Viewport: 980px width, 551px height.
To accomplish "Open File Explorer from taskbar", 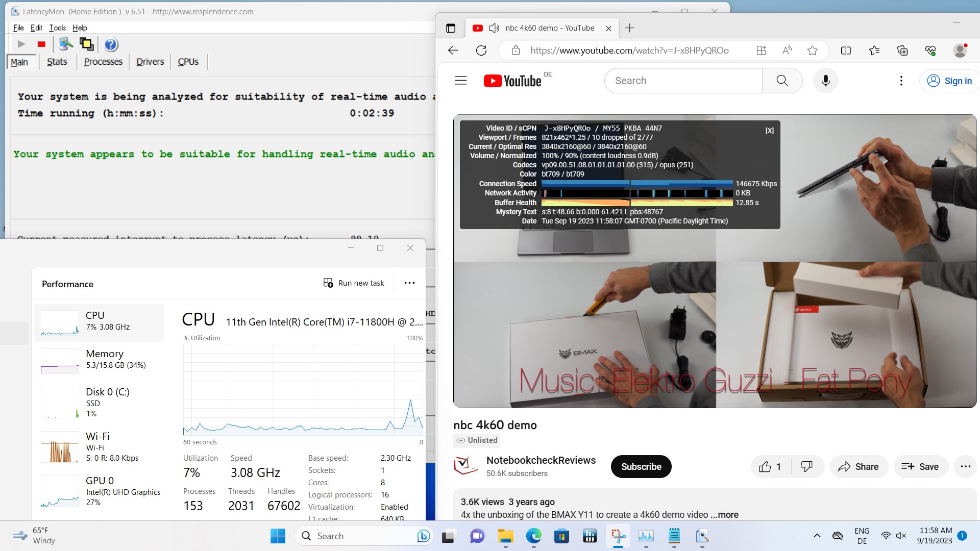I will tap(505, 536).
